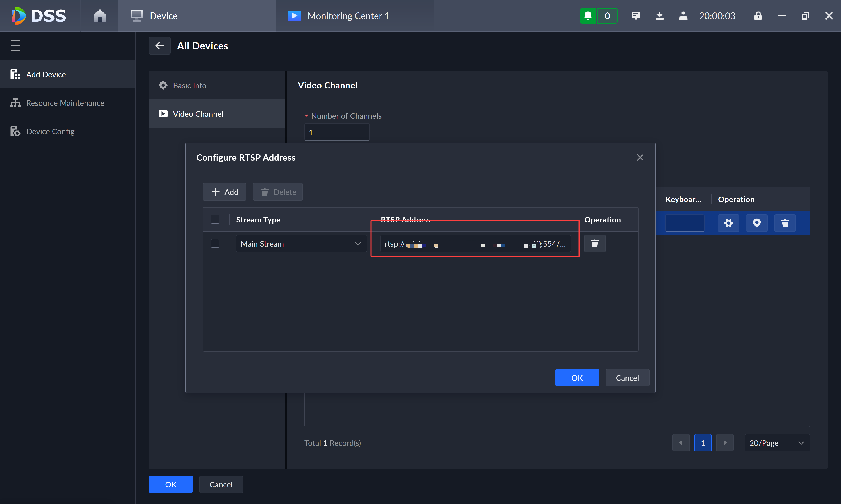Go back with the arrow button
Image resolution: width=841 pixels, height=504 pixels.
pos(160,46)
